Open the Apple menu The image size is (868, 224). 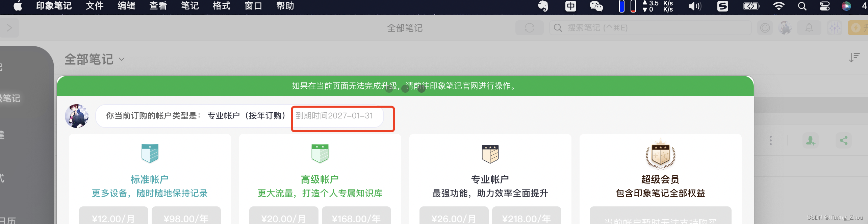point(18,6)
